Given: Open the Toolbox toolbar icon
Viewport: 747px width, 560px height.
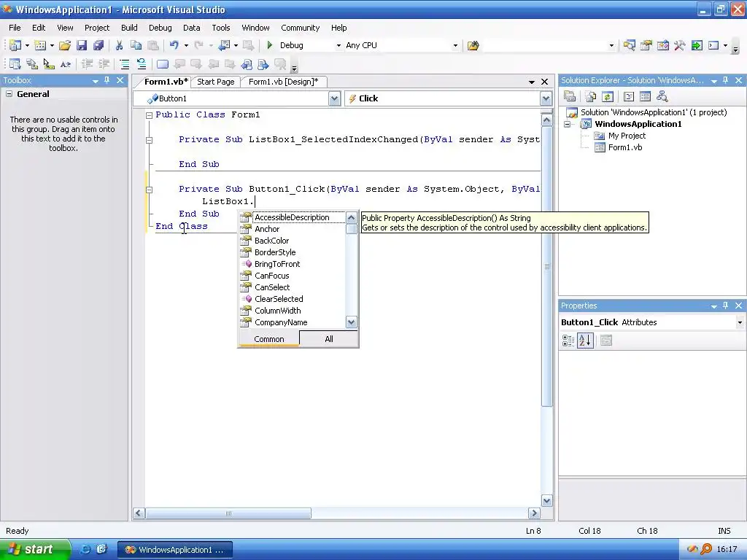Looking at the screenshot, I should click(x=679, y=45).
